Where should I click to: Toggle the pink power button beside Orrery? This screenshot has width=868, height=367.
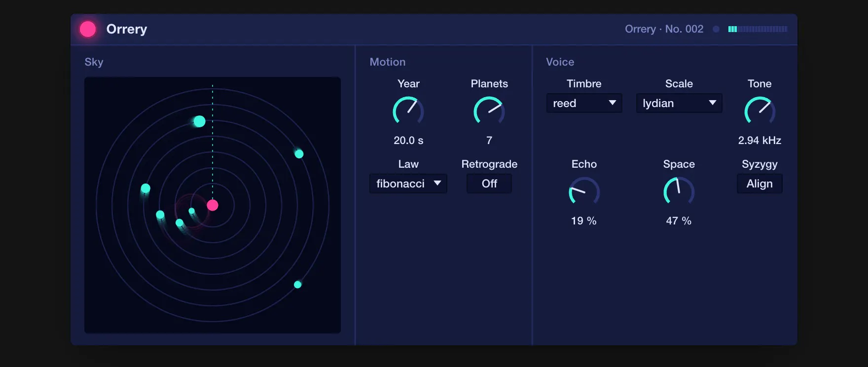(x=88, y=29)
